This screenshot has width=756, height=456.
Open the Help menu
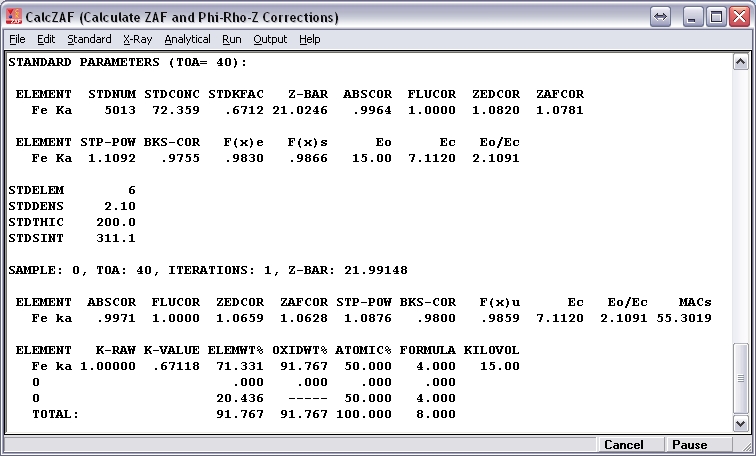pos(310,39)
